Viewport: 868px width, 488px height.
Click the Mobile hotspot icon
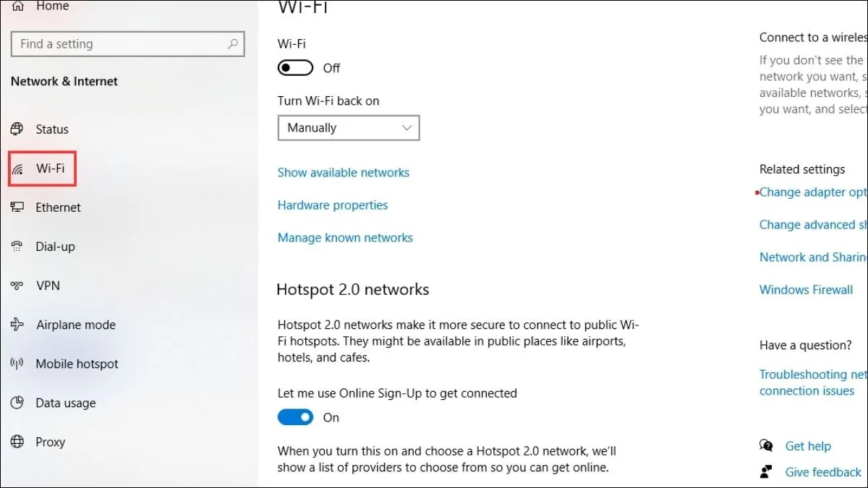(x=17, y=363)
